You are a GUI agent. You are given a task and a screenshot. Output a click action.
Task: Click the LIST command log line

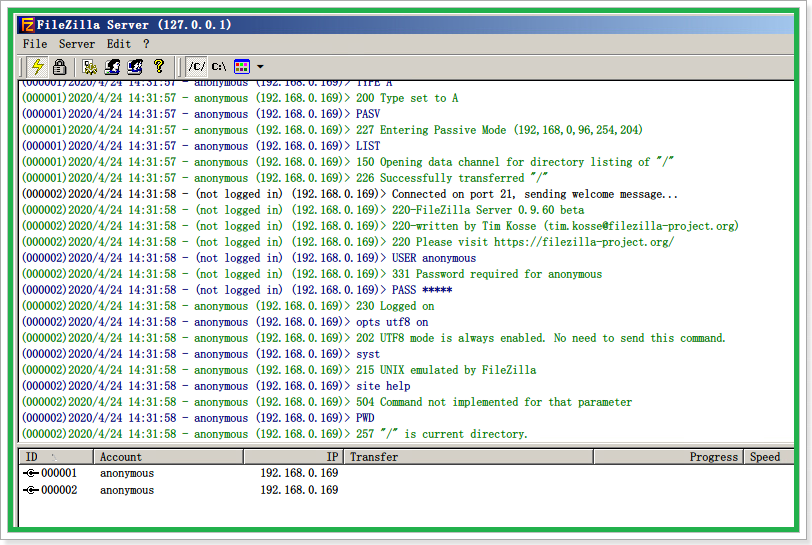point(201,146)
